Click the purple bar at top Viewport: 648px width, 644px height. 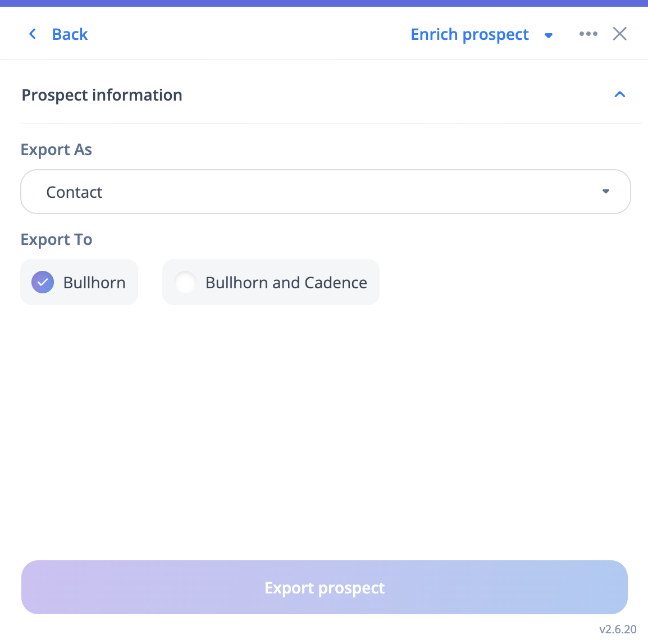point(324,3)
